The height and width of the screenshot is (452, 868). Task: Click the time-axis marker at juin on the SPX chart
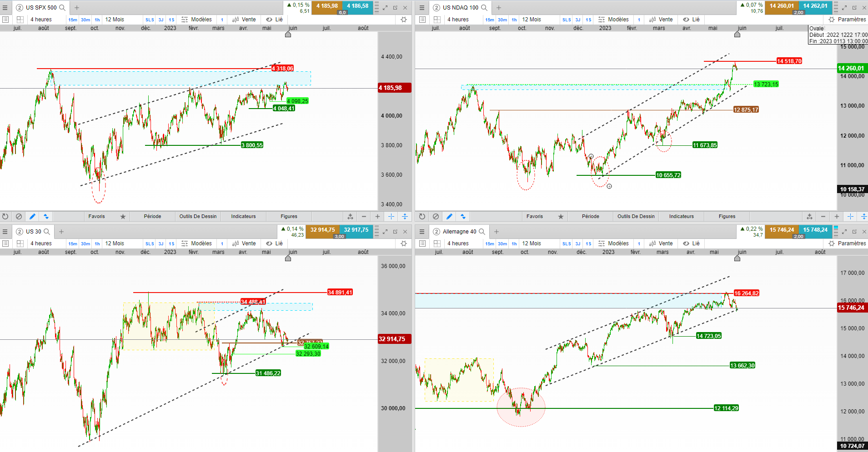click(x=288, y=34)
